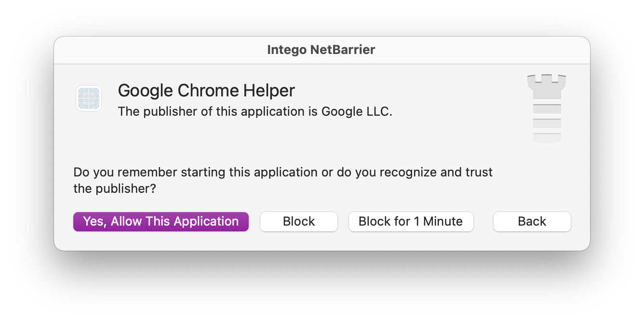Click the striped base of tower icon
Screen dimensions: 644x322
pyautogui.click(x=547, y=122)
